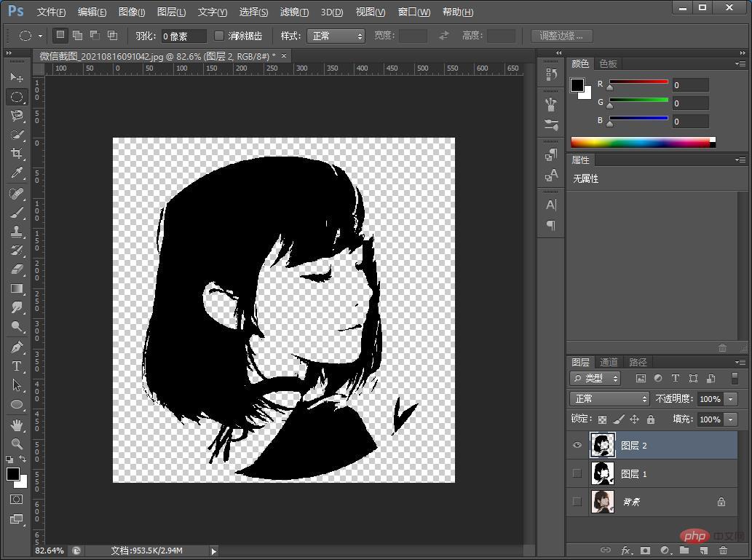Viewport: 752px width, 560px height.
Task: Select the Quick Selection tool
Action: (x=17, y=135)
